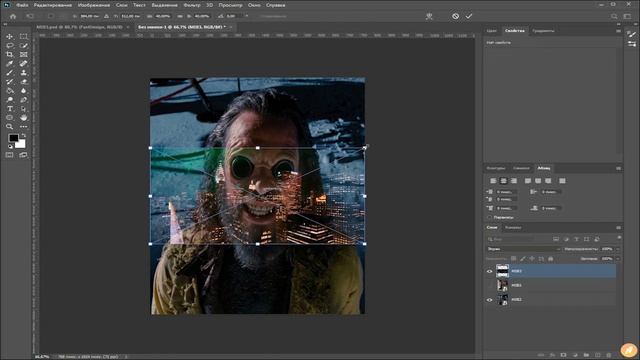Commit the transform with the checkmark
Image resolution: width=640 pixels, height=360 pixels.
[469, 16]
